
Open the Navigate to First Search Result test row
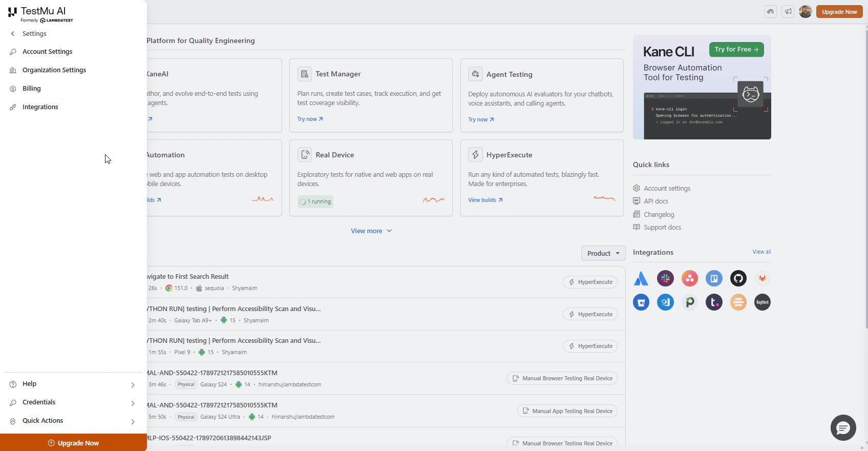[386, 282]
